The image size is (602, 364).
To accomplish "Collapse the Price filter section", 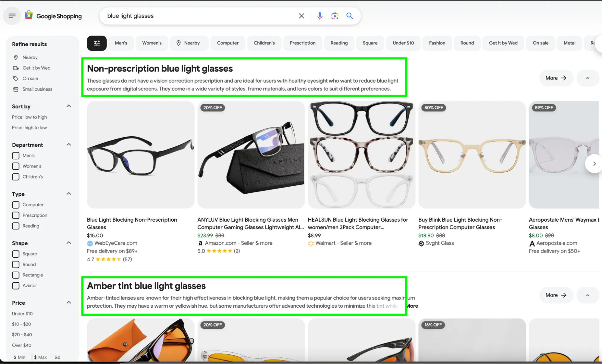I will [69, 302].
